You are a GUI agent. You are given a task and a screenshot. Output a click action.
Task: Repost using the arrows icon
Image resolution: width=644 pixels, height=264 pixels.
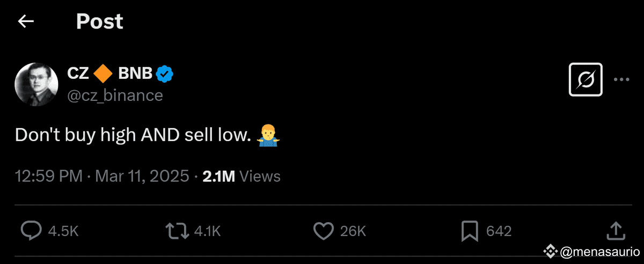pos(177,231)
